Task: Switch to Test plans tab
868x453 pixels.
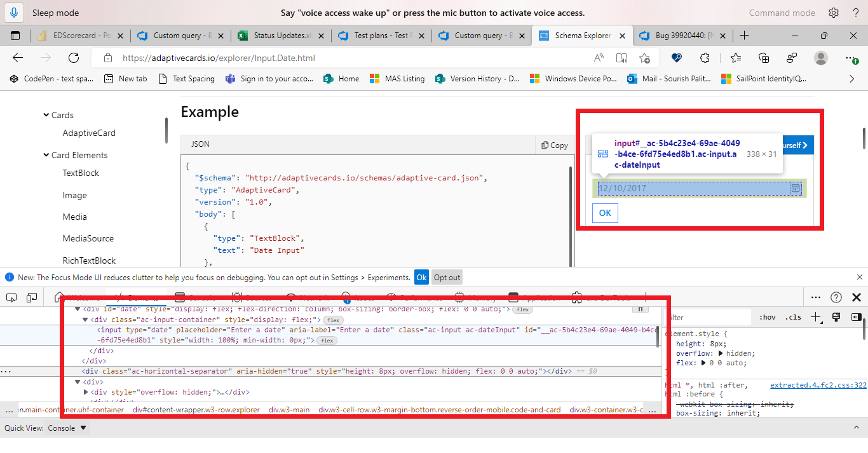Action: (x=380, y=36)
